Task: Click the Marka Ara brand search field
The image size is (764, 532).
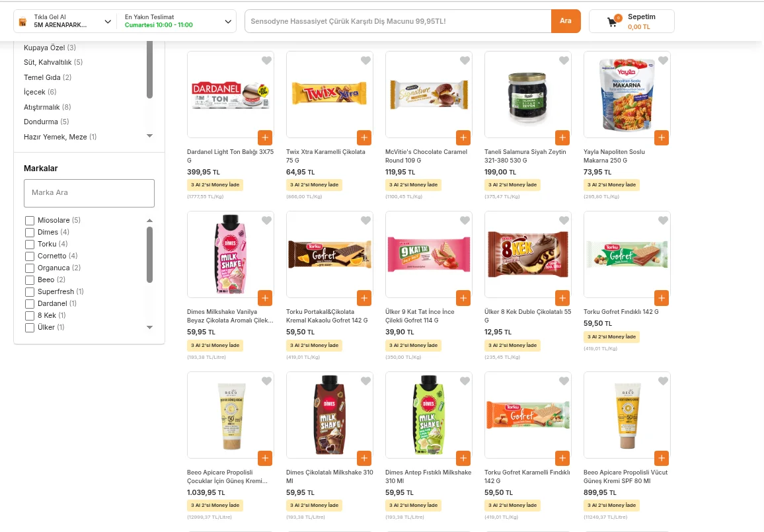Action: 89,193
